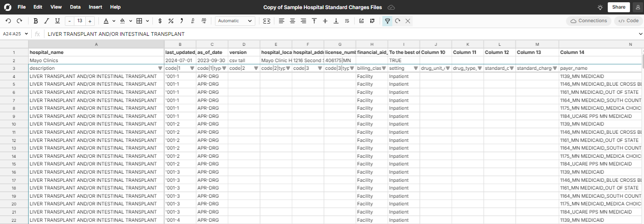Expand the borders dropdown arrow
The image size is (644, 224).
pyautogui.click(x=148, y=21)
